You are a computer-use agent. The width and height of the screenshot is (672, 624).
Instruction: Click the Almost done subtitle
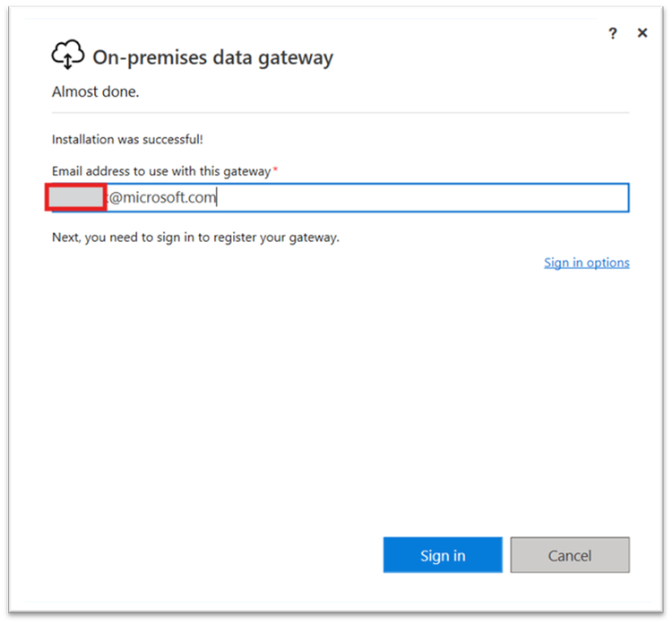(x=96, y=91)
